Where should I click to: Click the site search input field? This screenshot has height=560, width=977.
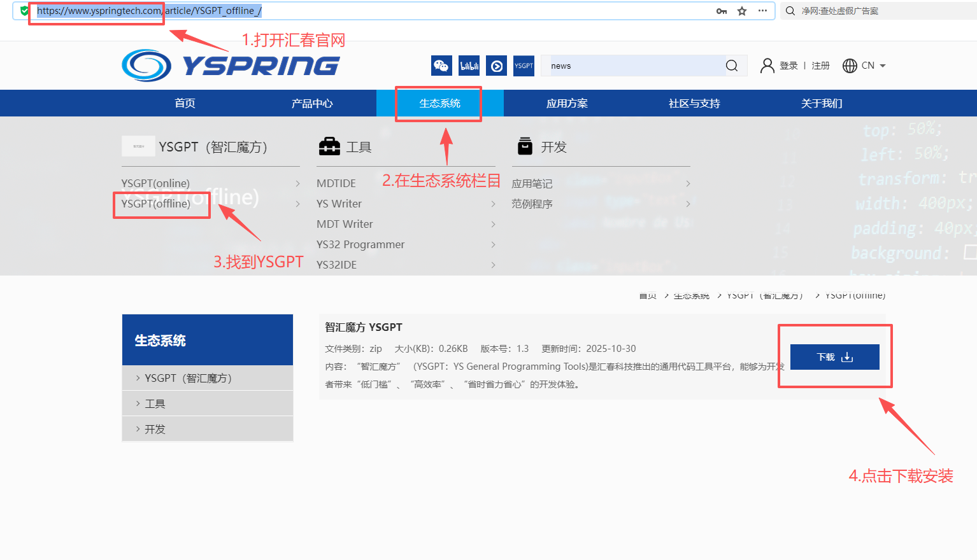(x=634, y=66)
